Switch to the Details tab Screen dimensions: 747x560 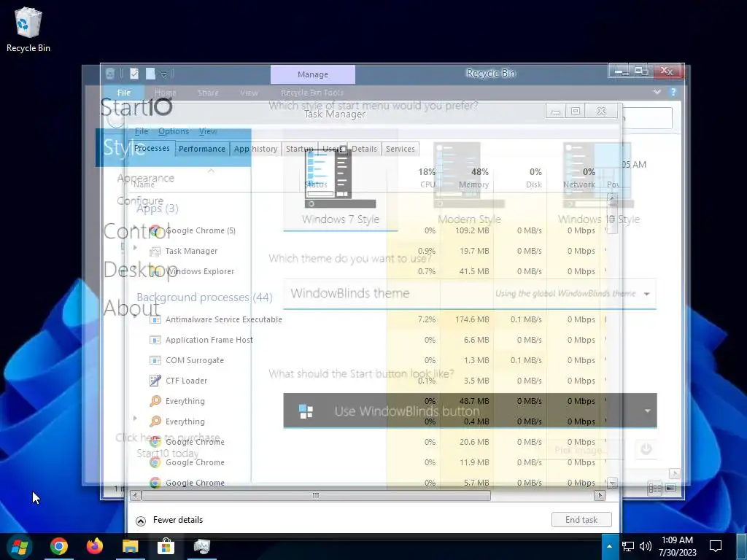coord(365,149)
